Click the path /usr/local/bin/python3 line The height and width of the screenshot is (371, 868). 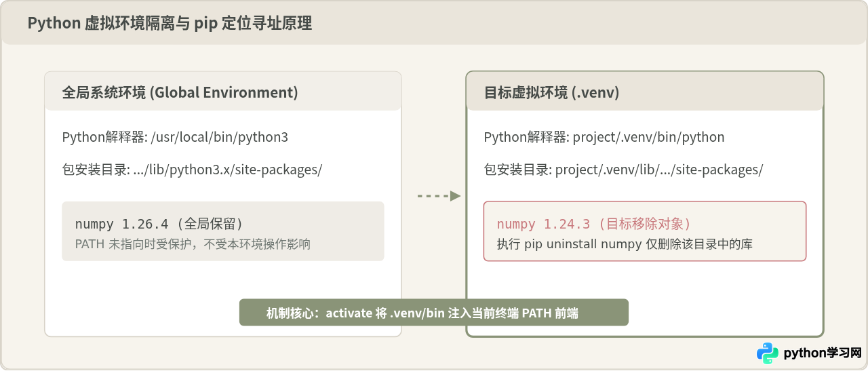click(175, 137)
